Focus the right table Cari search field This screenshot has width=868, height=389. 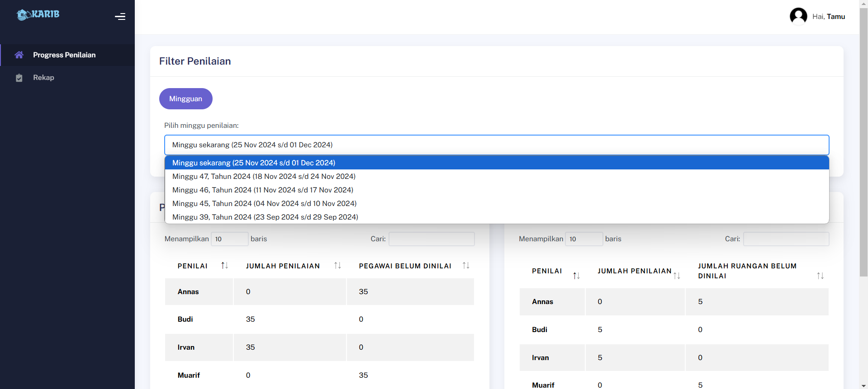786,239
